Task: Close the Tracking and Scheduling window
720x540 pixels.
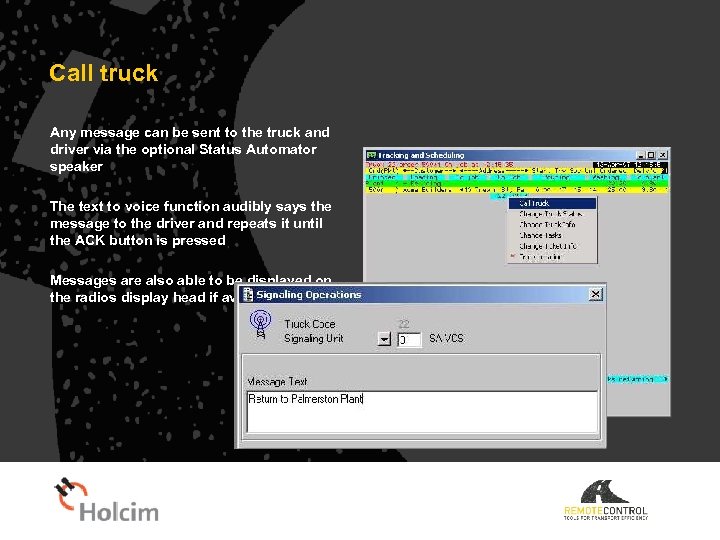Action: (x=663, y=155)
